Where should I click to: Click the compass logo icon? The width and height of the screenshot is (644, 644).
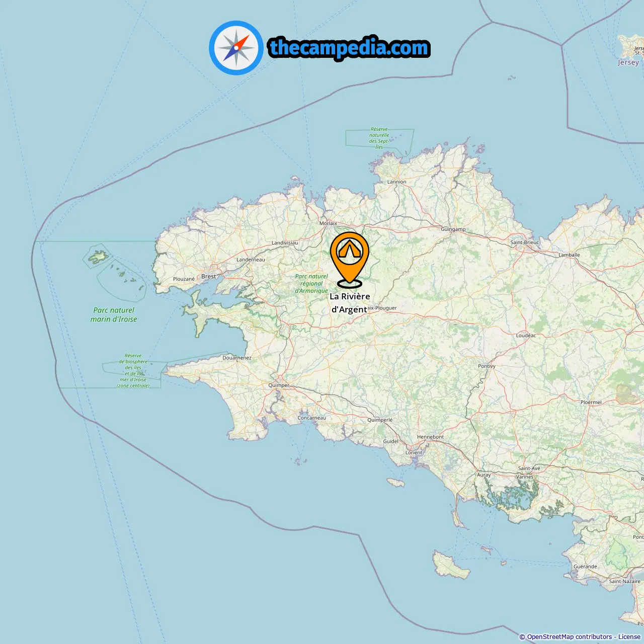(x=236, y=48)
